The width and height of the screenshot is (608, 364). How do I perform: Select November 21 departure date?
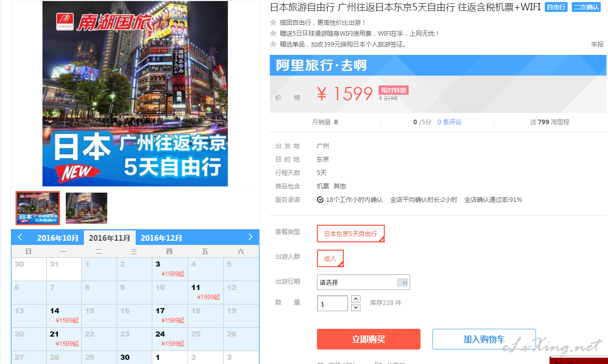tap(64, 339)
